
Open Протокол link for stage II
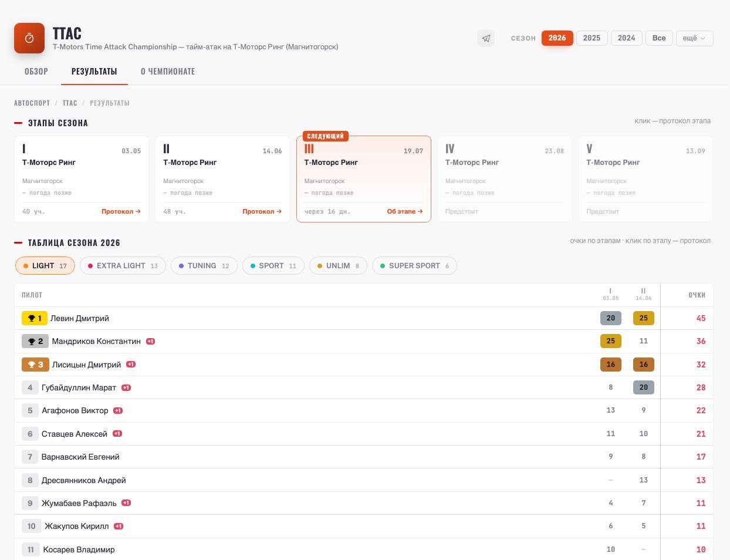262,211
